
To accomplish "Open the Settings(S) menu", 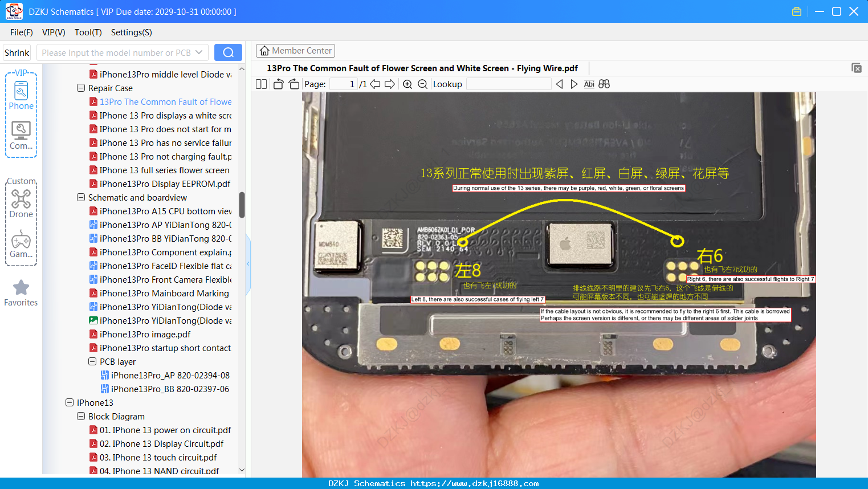I will 132,32.
